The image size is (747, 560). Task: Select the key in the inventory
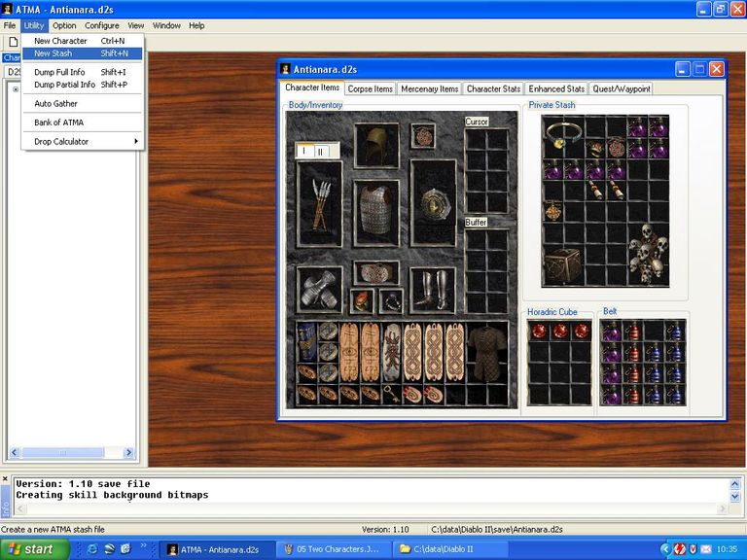coord(392,394)
